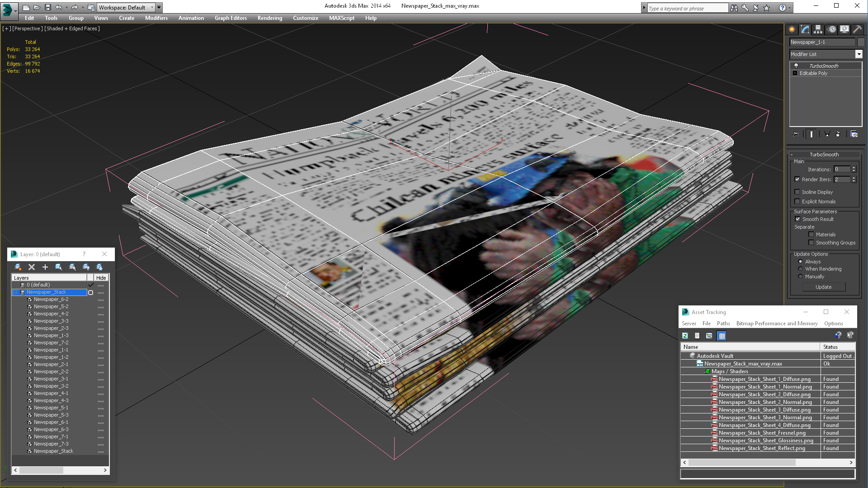Click Create New Layer icon
The width and height of the screenshot is (868, 488).
point(18,267)
